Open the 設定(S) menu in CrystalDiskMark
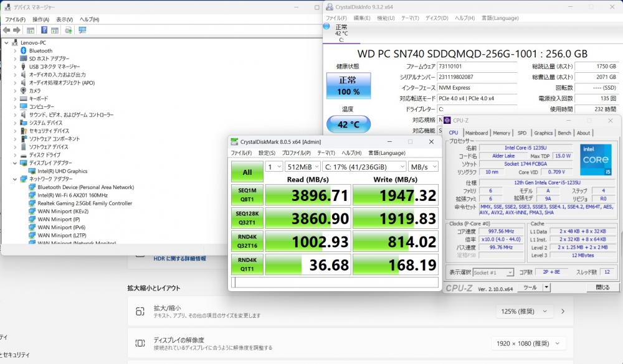Image resolution: width=623 pixels, height=364 pixels. coord(267,153)
